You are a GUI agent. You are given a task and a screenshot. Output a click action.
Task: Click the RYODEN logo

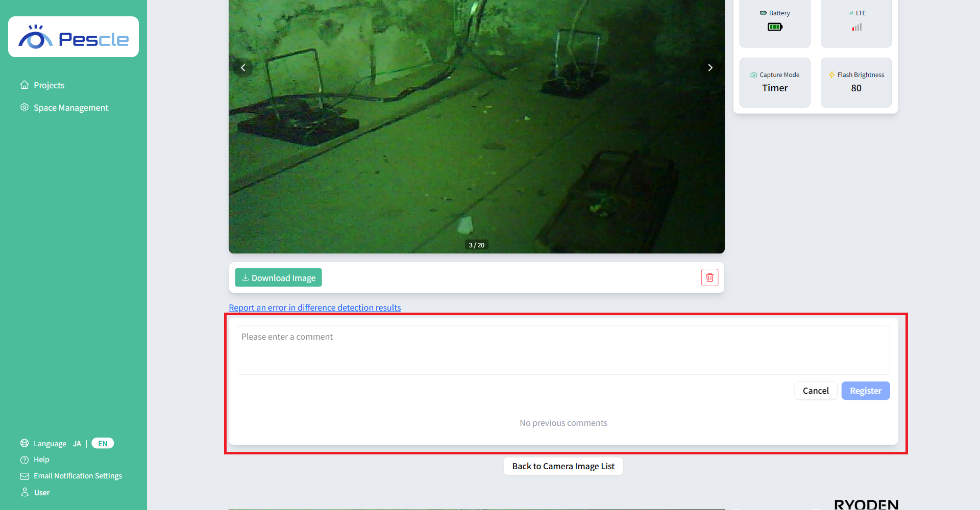[x=866, y=504]
